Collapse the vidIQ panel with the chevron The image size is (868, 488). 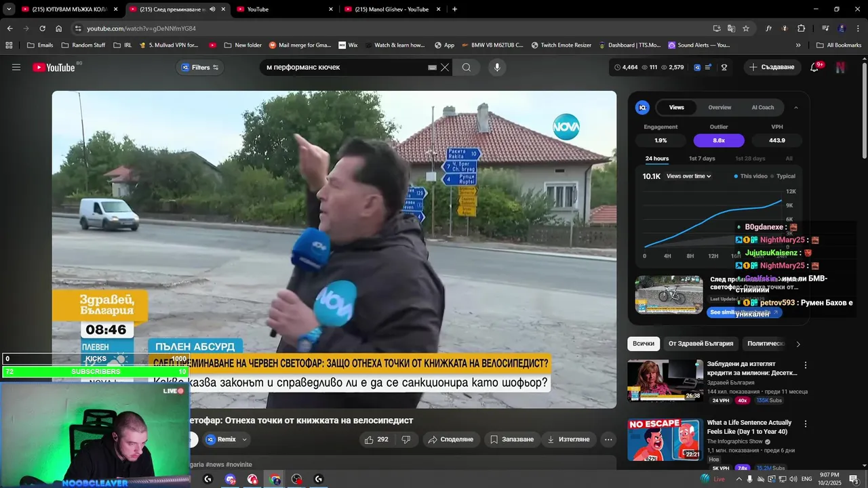796,107
